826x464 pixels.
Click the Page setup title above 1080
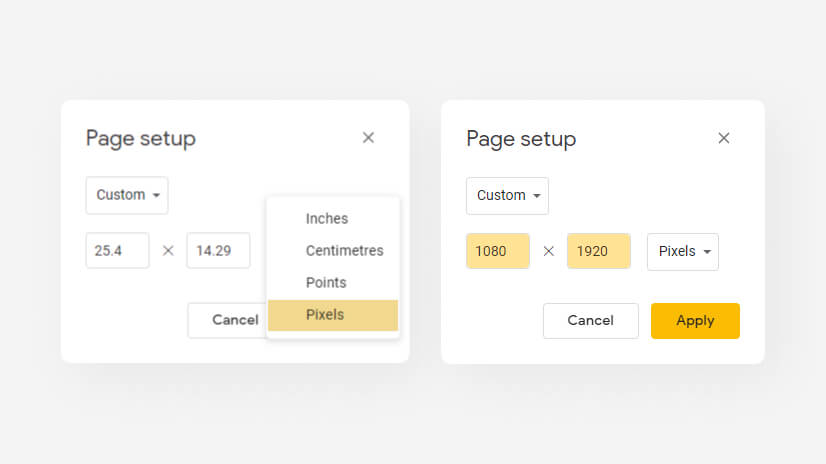(521, 140)
